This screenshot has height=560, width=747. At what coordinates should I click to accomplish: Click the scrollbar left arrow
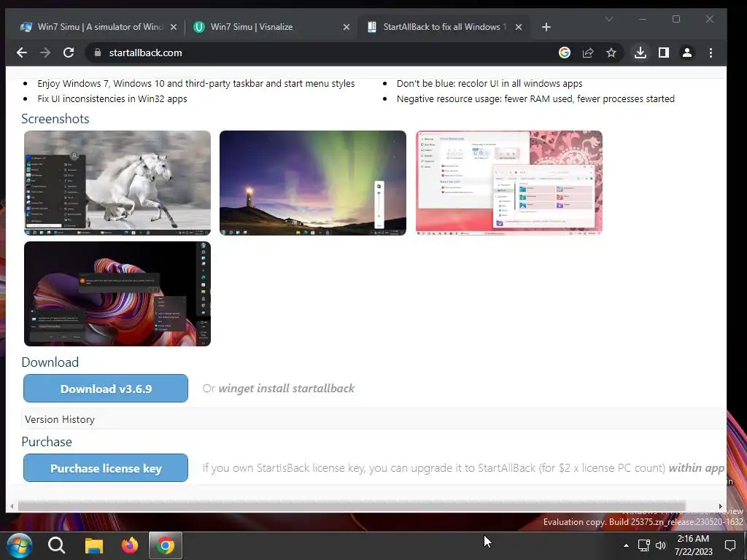click(12, 507)
